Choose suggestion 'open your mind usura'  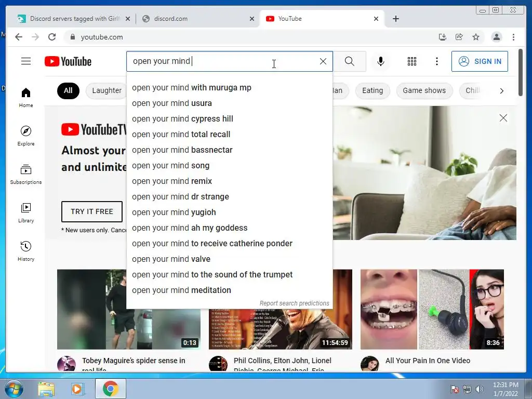pyautogui.click(x=230, y=103)
